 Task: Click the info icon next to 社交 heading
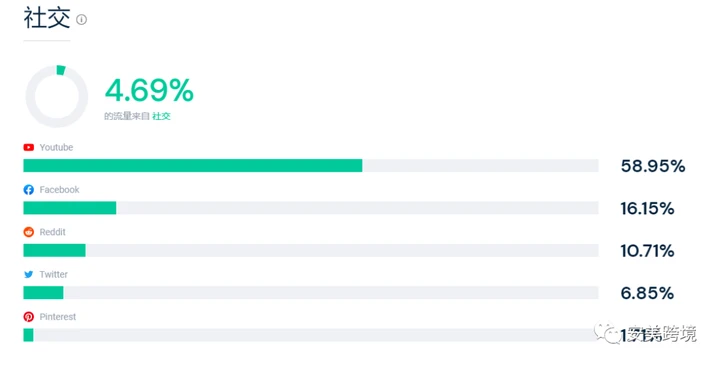(81, 19)
